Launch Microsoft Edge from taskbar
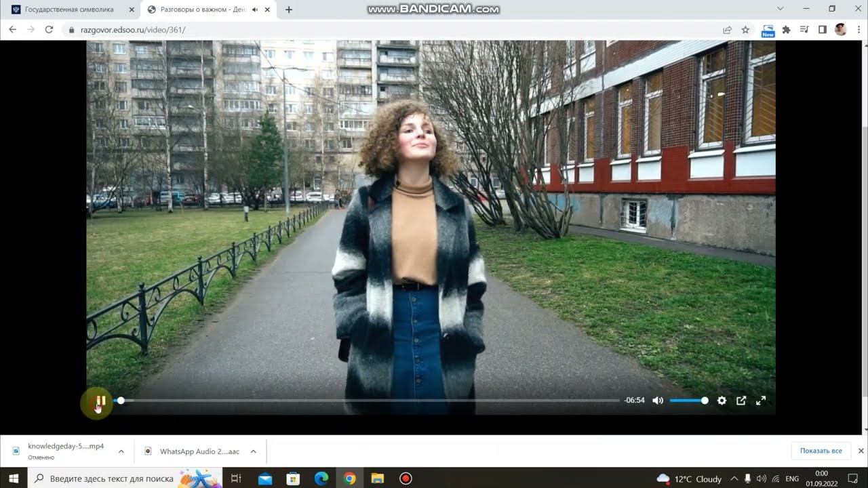Screen dimensions: 868x488 pos(321,479)
